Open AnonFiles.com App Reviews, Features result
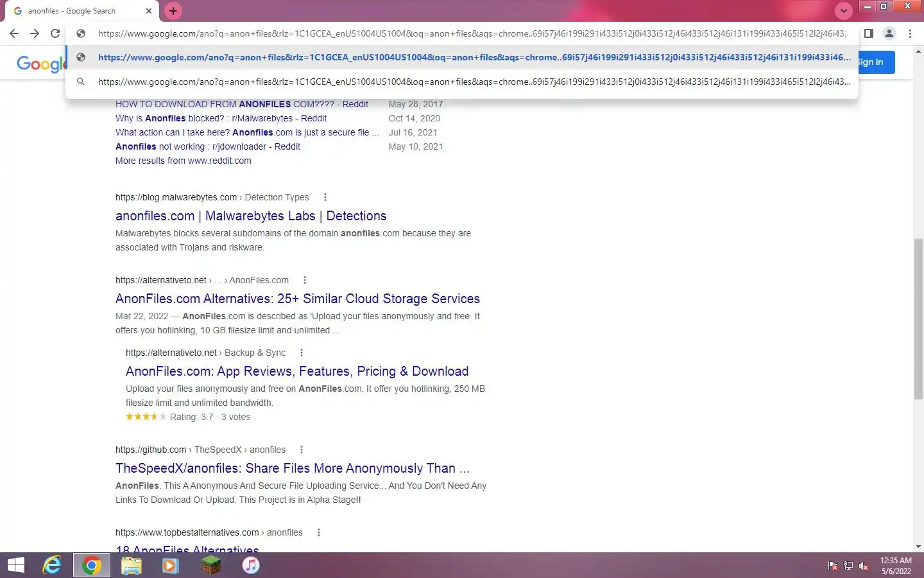924x578 pixels. click(x=297, y=371)
